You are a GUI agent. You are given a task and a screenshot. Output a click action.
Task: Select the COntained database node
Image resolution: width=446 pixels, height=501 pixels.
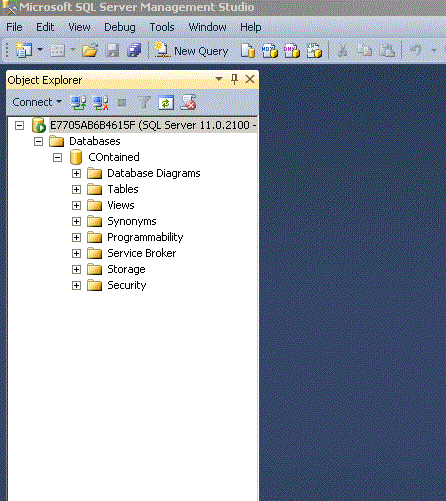click(114, 157)
